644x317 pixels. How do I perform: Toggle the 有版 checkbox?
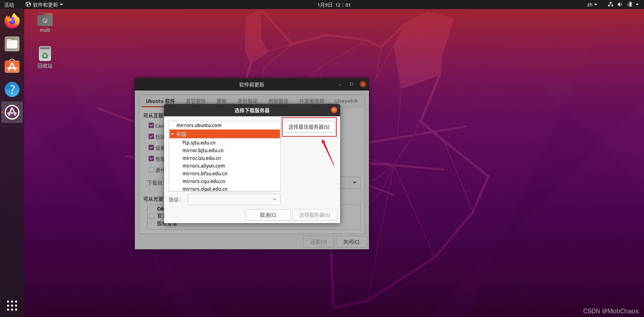point(151,158)
